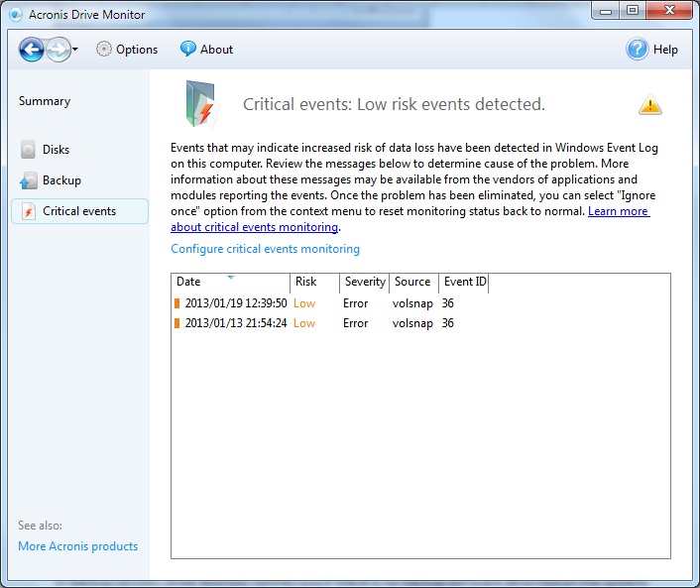Click the Backup arrow icon in sidebar
The width and height of the screenshot is (700, 588).
click(28, 180)
